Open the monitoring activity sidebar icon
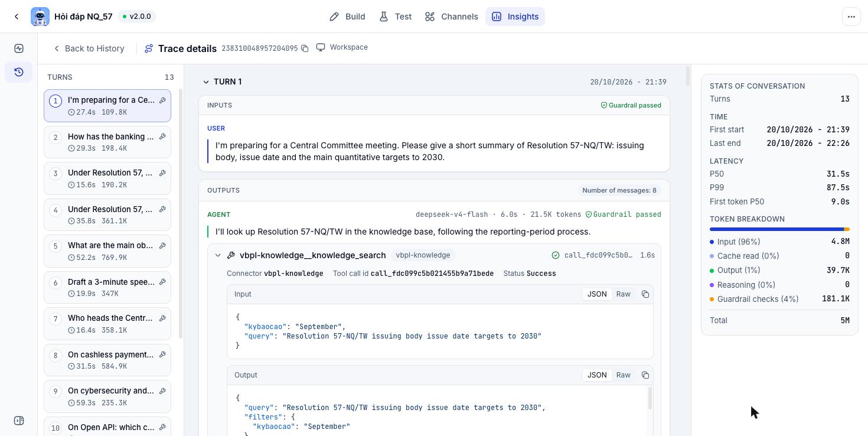Image resolution: width=868 pixels, height=436 pixels. tap(19, 48)
